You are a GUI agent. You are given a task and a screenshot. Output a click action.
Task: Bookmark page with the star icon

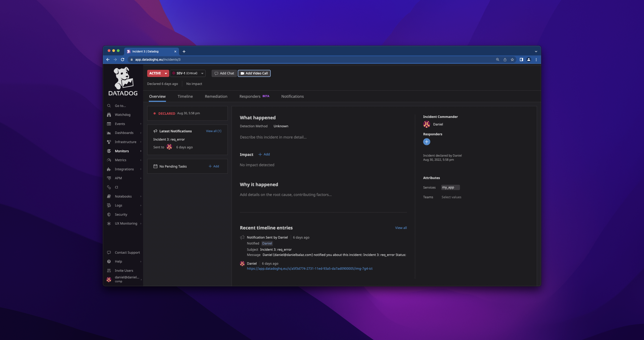[512, 60]
